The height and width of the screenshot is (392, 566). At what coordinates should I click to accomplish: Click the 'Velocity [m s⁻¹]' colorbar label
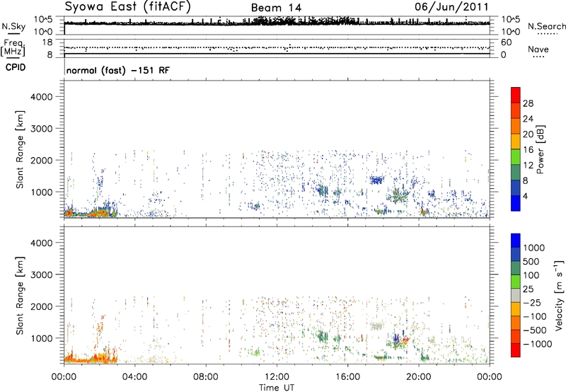[559, 295]
